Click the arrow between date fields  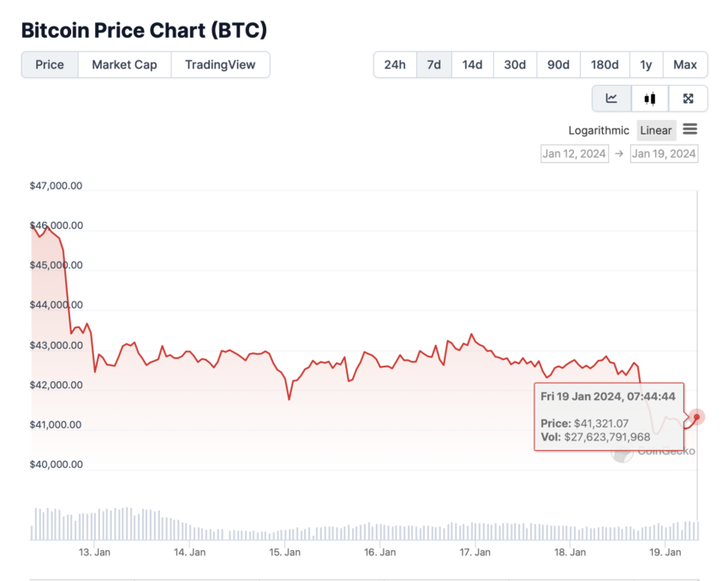pyautogui.click(x=619, y=153)
